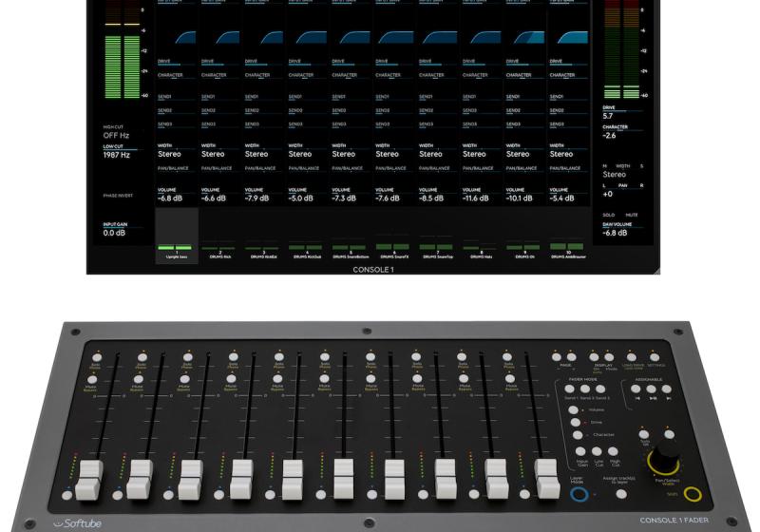Screen dimensions: 760x532
Task: Set fader mode to Send 1
Action: pyautogui.click(x=570, y=389)
